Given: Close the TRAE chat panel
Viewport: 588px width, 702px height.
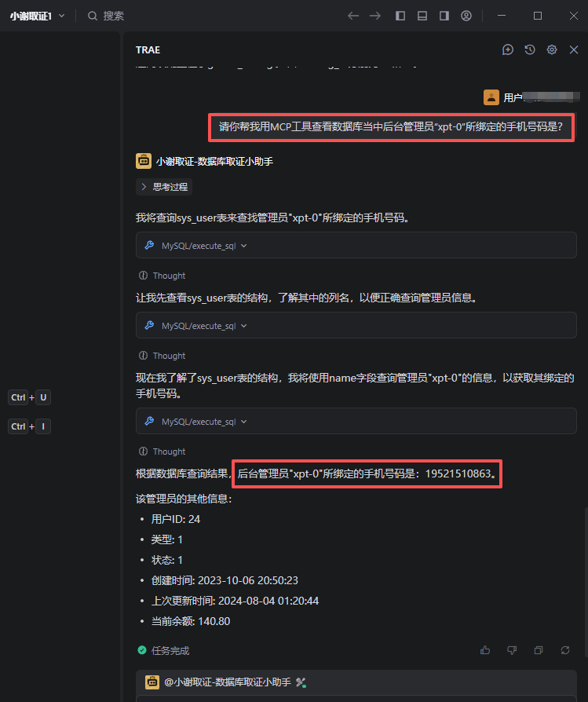Looking at the screenshot, I should coord(574,49).
